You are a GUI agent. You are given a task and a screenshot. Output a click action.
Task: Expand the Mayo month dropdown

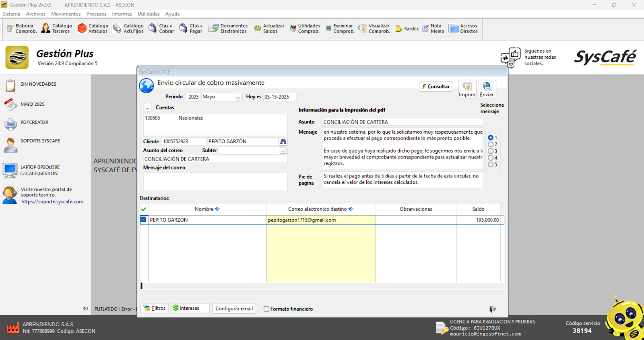coord(238,97)
